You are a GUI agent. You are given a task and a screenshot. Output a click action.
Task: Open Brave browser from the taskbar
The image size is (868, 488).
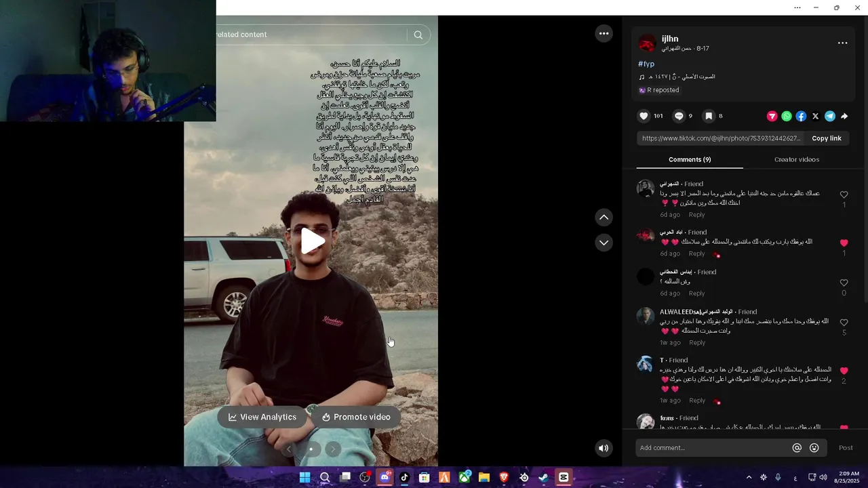click(x=504, y=477)
